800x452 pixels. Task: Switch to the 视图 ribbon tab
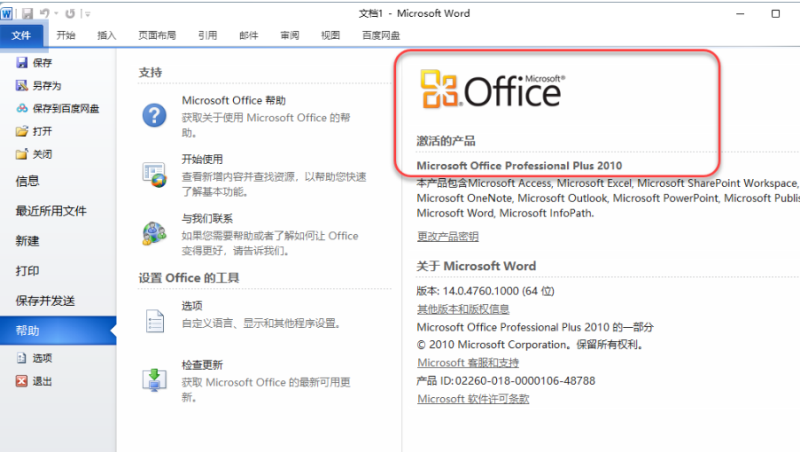click(330, 35)
